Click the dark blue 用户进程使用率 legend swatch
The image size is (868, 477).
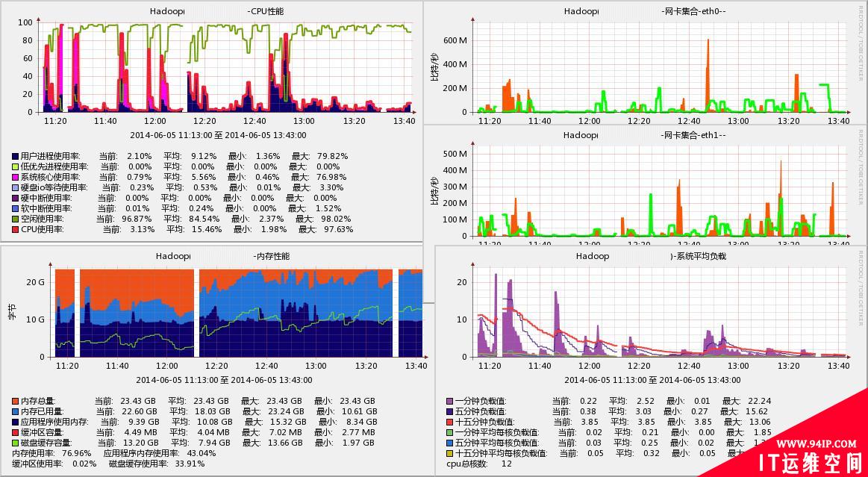15,156
